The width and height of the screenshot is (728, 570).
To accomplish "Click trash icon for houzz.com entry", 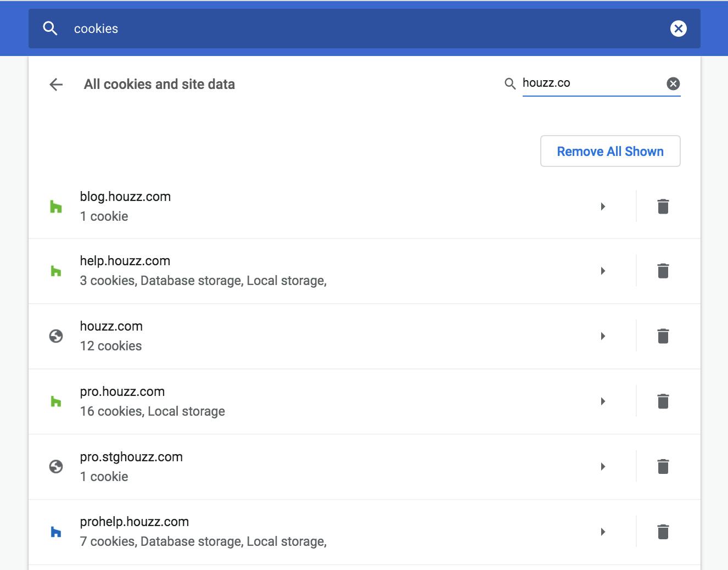I will [663, 336].
